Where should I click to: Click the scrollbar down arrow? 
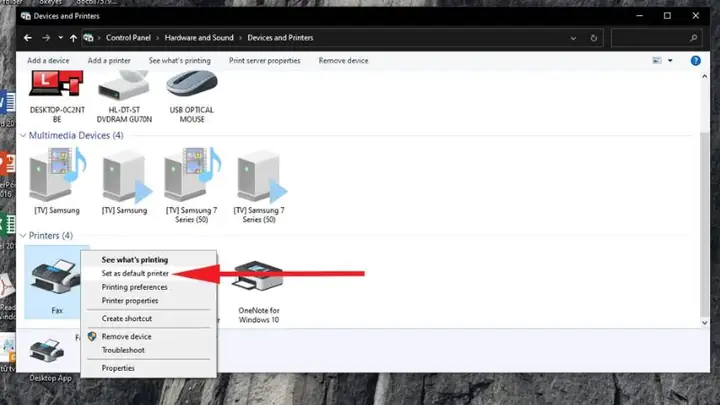tap(704, 323)
